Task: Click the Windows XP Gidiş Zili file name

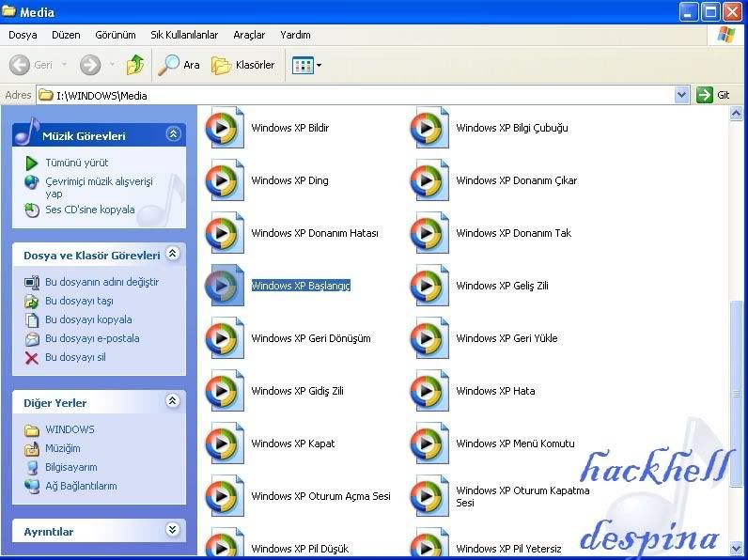Action: point(297,391)
